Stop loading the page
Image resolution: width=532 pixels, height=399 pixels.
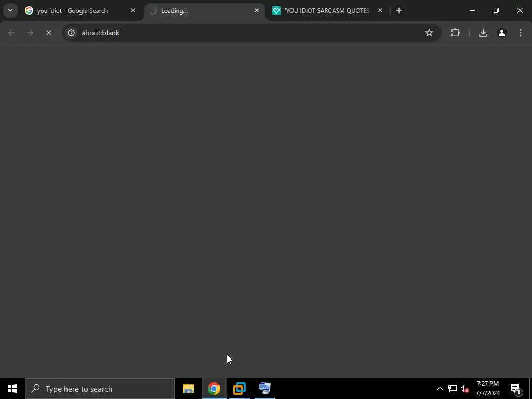49,33
